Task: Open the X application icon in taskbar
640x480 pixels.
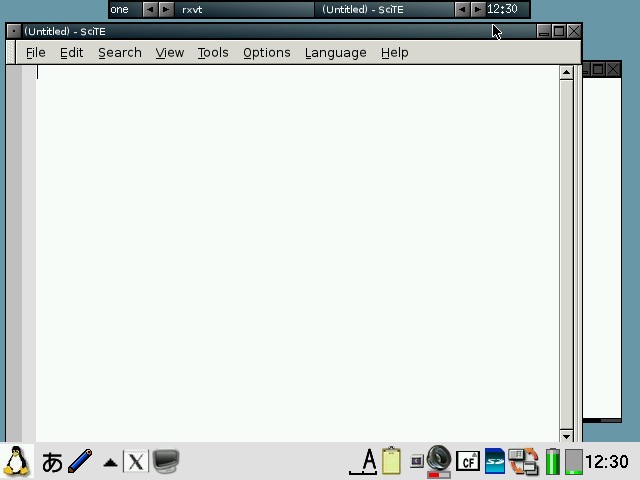Action: pyautogui.click(x=136, y=461)
